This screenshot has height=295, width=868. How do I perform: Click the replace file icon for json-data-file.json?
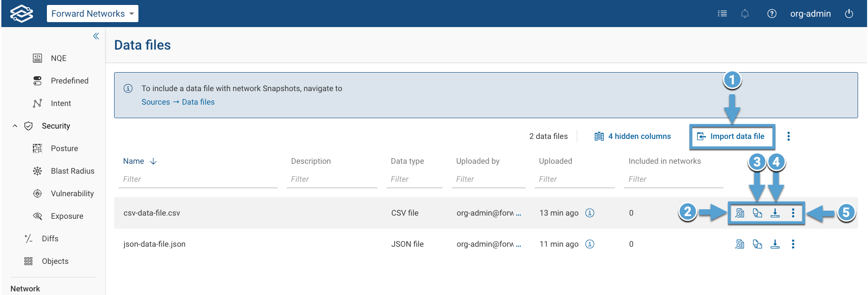tap(758, 244)
